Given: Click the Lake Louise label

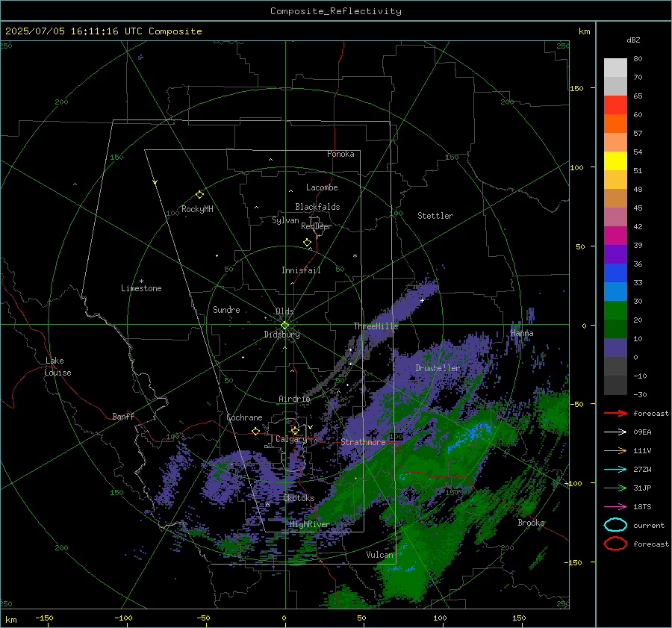Looking at the screenshot, I should (57, 367).
